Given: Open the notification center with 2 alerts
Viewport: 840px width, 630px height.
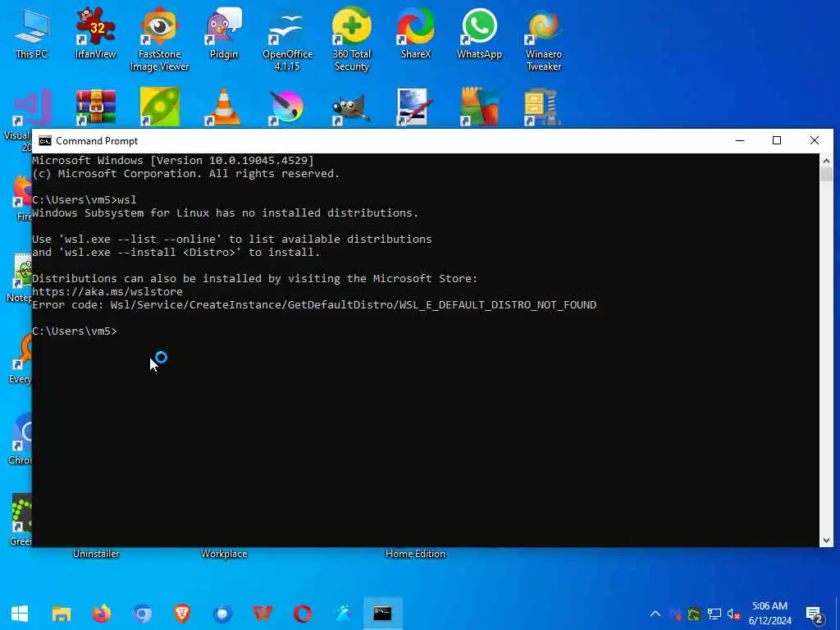Looking at the screenshot, I should coord(815,614).
